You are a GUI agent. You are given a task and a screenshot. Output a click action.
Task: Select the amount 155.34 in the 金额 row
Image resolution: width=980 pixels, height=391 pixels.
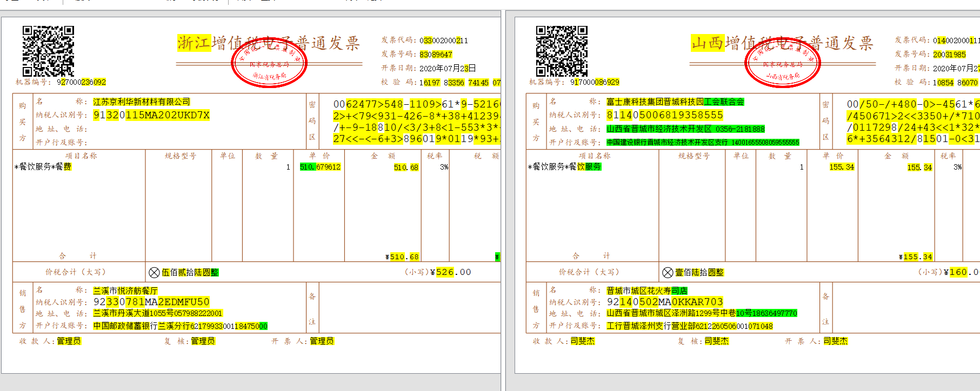pos(919,167)
